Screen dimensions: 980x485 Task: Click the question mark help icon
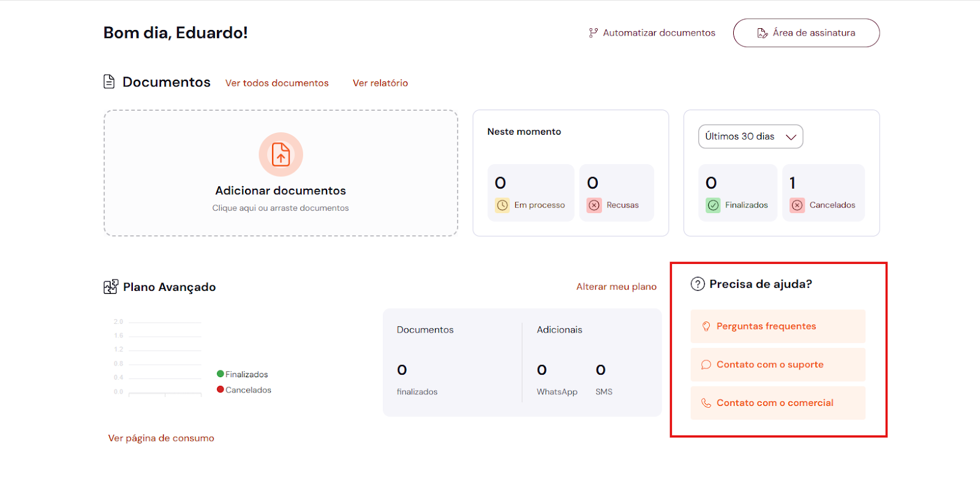698,284
